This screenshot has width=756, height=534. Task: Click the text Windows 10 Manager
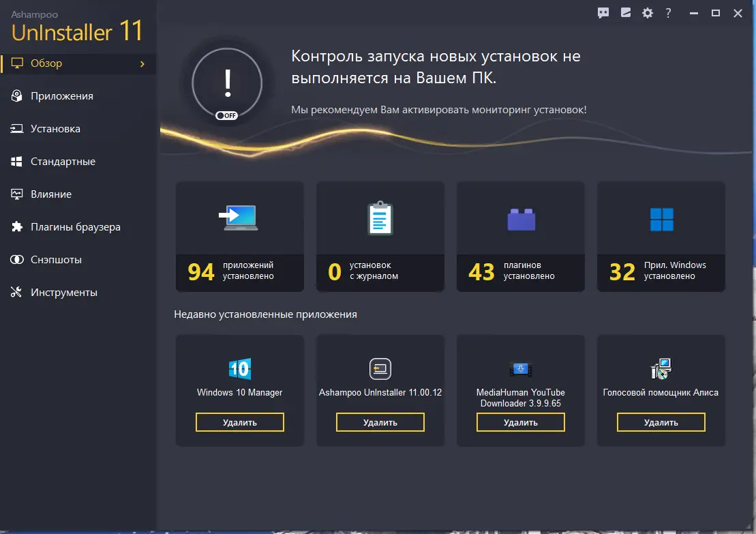(240, 393)
